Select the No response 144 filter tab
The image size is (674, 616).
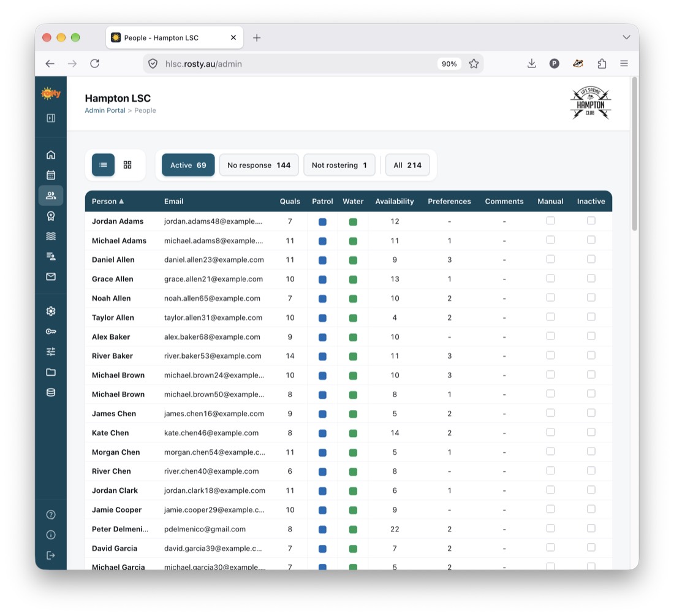coord(259,165)
